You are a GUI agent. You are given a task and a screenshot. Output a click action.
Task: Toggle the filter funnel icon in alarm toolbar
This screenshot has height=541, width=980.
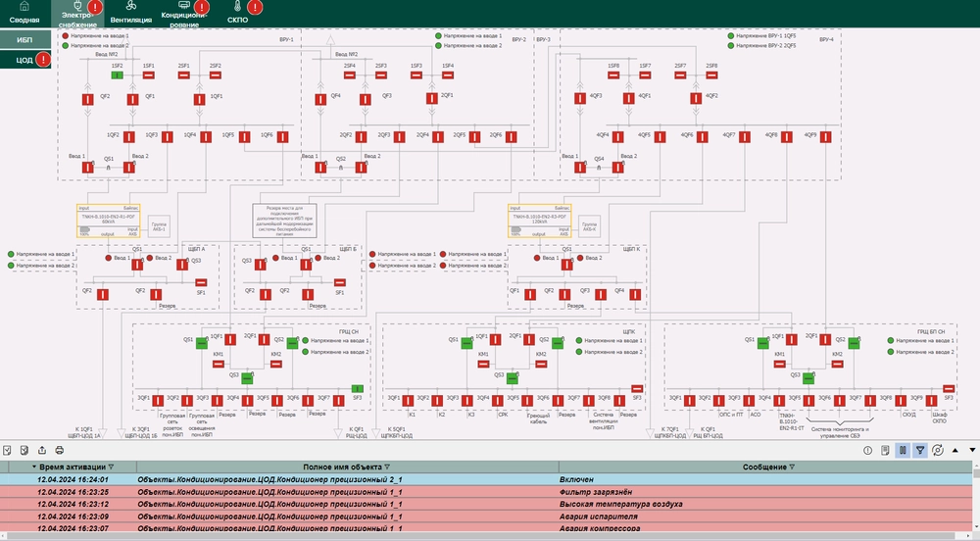coord(920,450)
